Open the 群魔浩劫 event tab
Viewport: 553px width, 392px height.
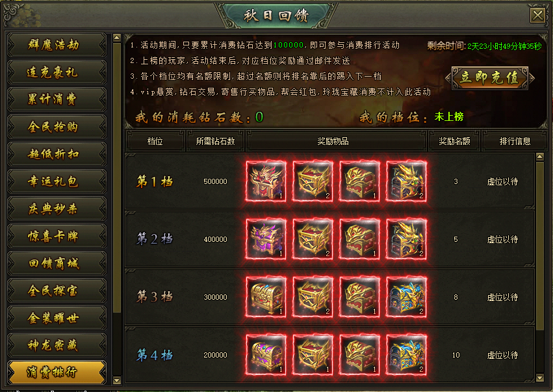coord(57,45)
